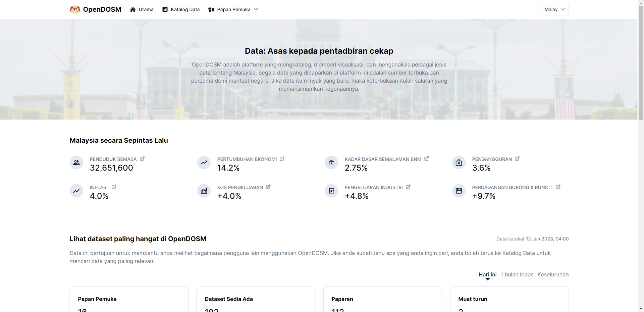Click the PENGANGGURAN label

[x=492, y=159]
